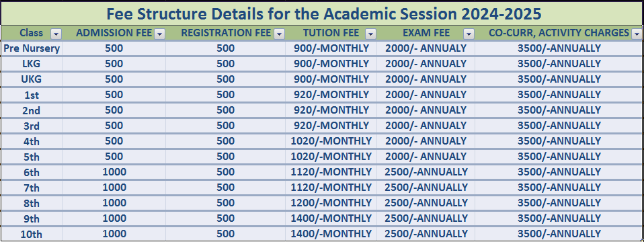The image size is (644, 242).
Task: Click 8th class tuition fee 1200/-MONTHLY
Action: (x=331, y=202)
